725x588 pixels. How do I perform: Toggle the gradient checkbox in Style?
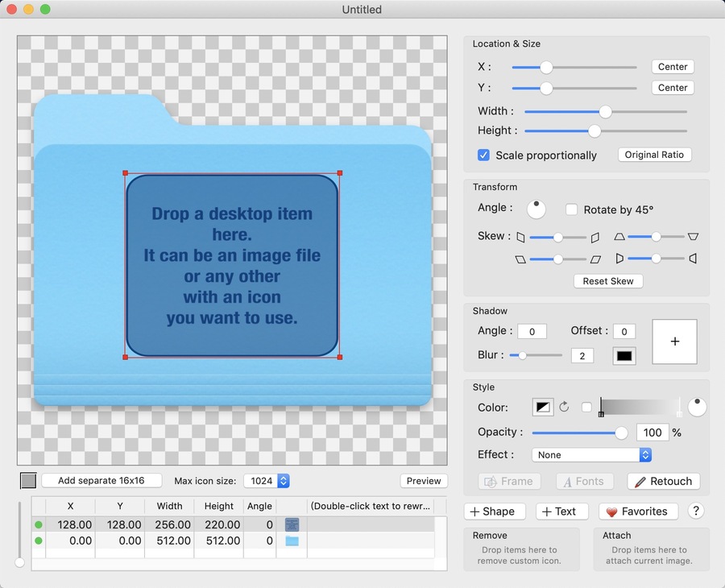[586, 408]
